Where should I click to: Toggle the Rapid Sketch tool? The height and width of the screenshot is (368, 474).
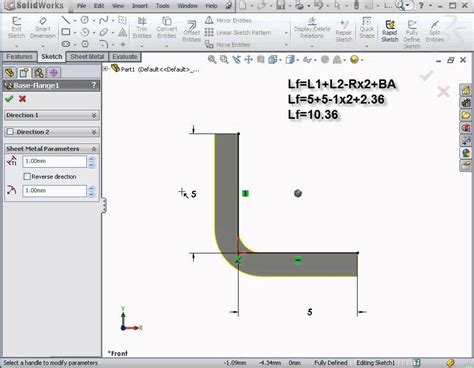(390, 31)
